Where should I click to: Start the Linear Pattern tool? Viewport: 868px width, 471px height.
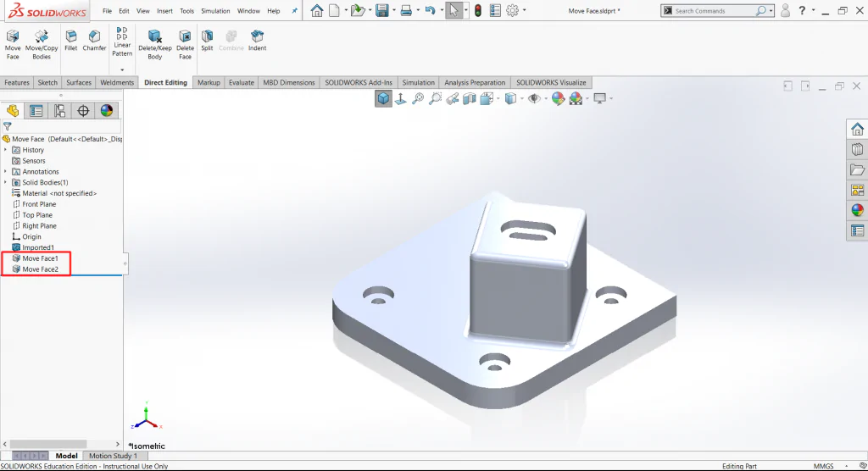[x=122, y=42]
